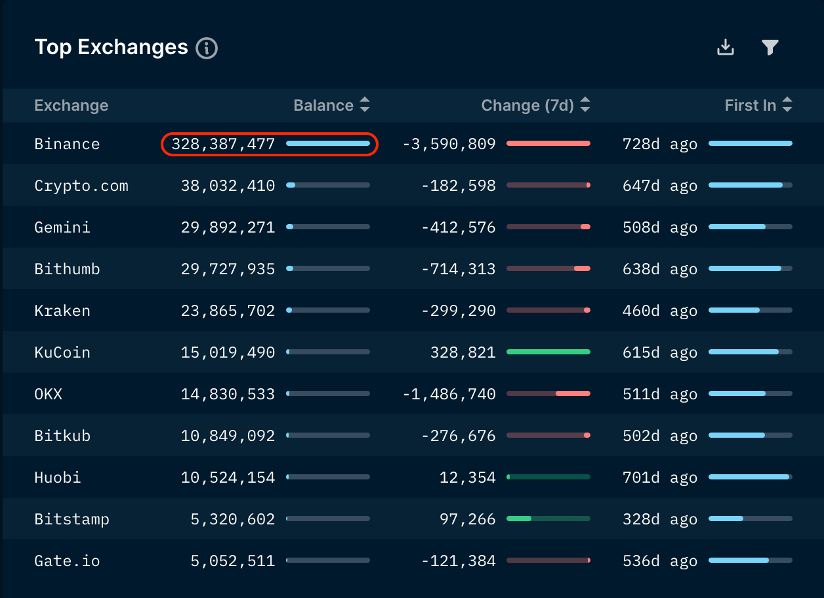Select the Bithumb exchange name
Image resolution: width=824 pixels, height=598 pixels.
pyautogui.click(x=67, y=269)
